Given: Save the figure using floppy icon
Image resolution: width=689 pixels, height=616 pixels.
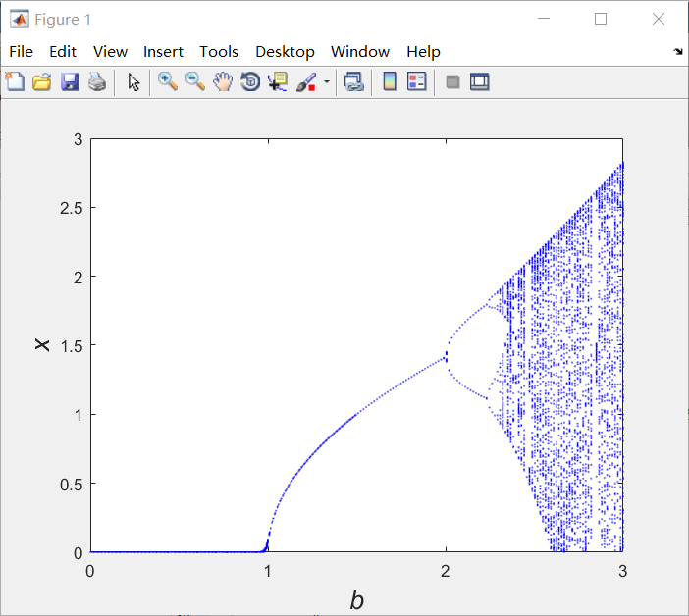Looking at the screenshot, I should click(x=70, y=81).
